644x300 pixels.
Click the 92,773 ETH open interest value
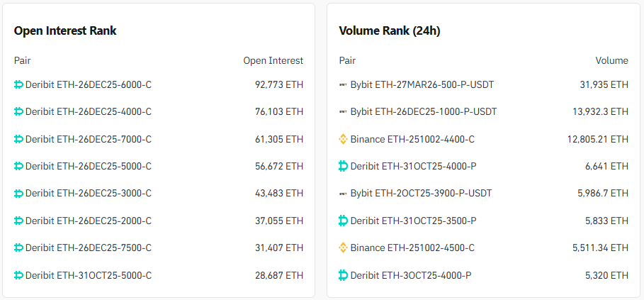[278, 85]
